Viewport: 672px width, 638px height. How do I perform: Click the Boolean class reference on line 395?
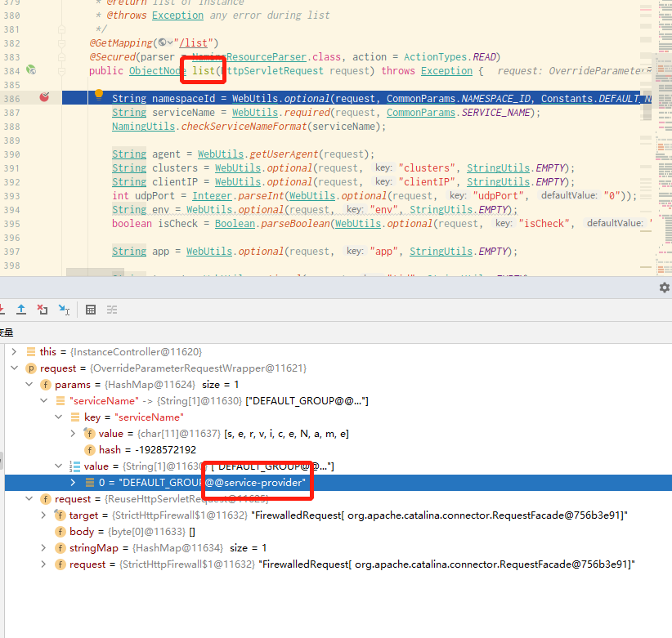[235, 224]
